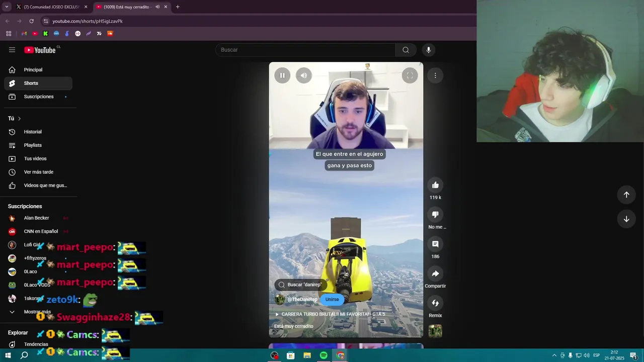The image size is (644, 362).
Task: Show hidden tray icons chevron
Action: (554, 355)
